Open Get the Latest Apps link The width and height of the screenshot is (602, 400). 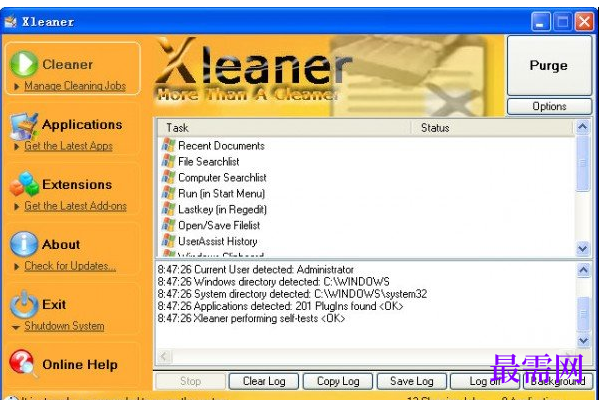pyautogui.click(x=68, y=146)
